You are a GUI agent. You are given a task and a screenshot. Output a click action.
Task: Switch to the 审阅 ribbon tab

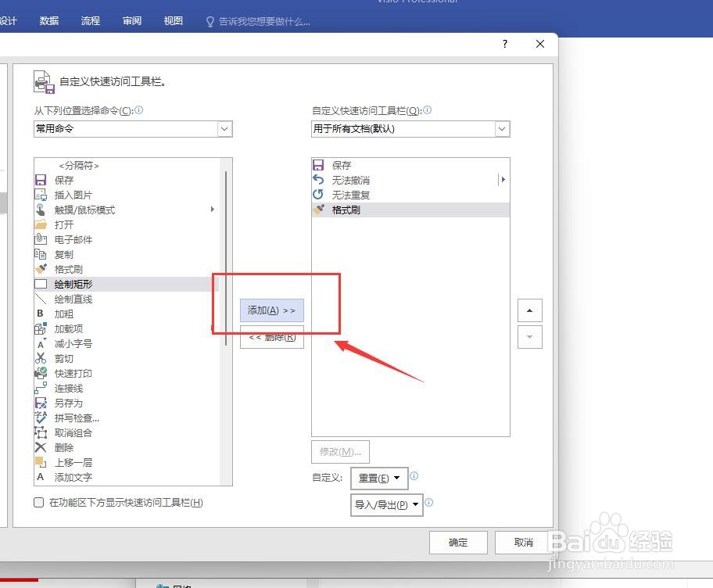click(x=131, y=21)
